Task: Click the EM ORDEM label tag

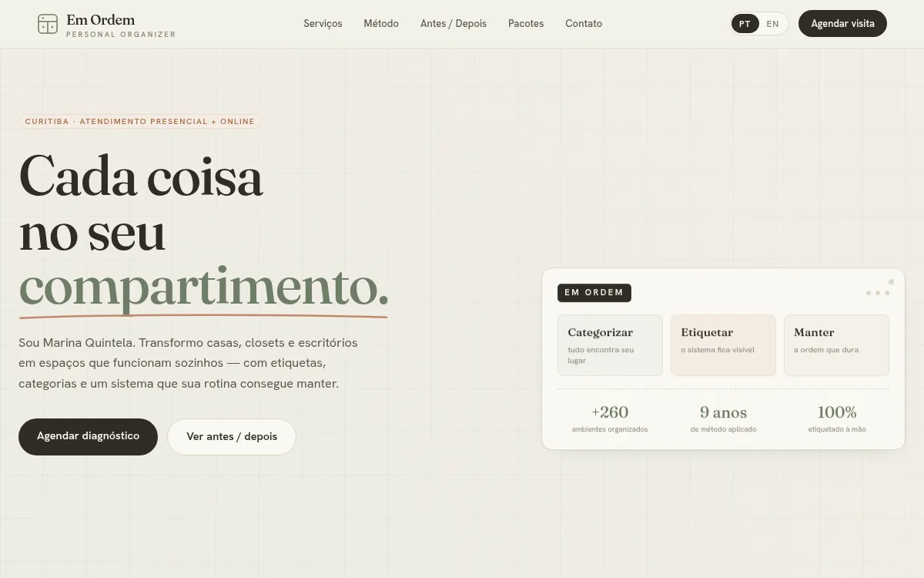Action: coord(594,293)
